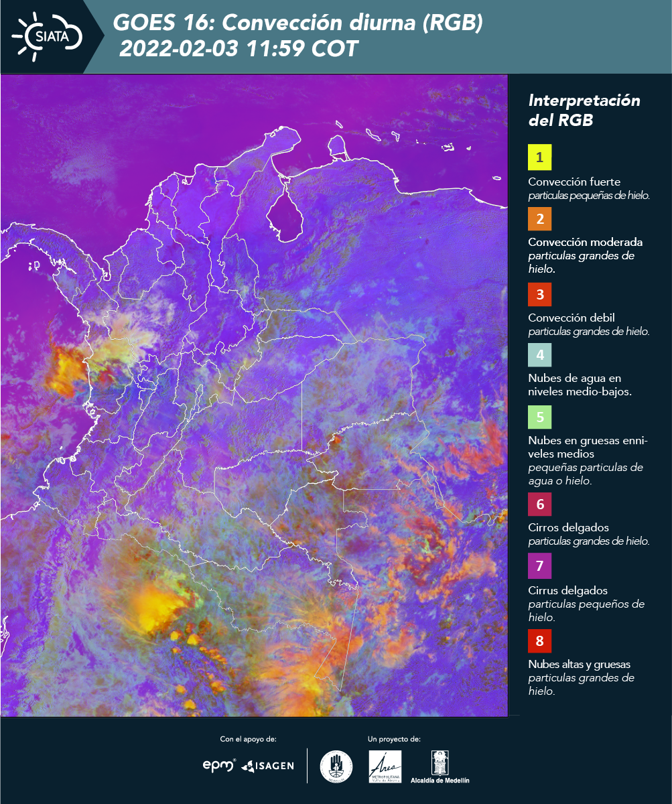The image size is (672, 804).
Task: Click "particulas pequeños de hielo." under Cirrus delgados
Action: 587,610
